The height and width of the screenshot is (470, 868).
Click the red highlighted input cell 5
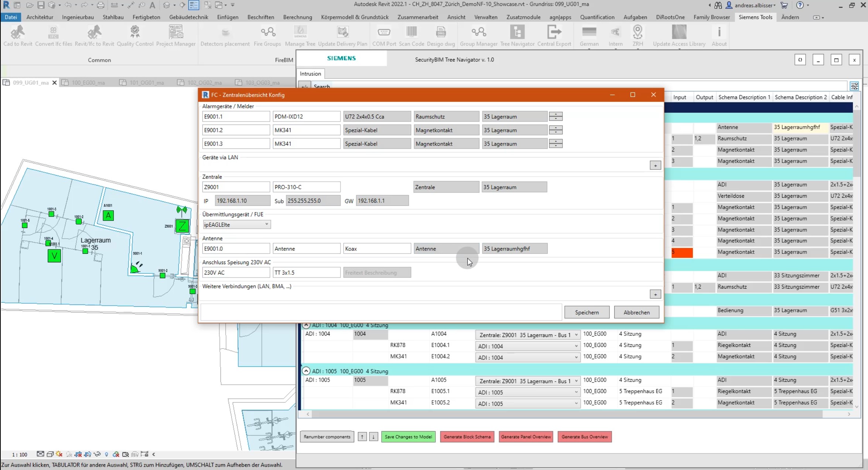click(x=682, y=252)
